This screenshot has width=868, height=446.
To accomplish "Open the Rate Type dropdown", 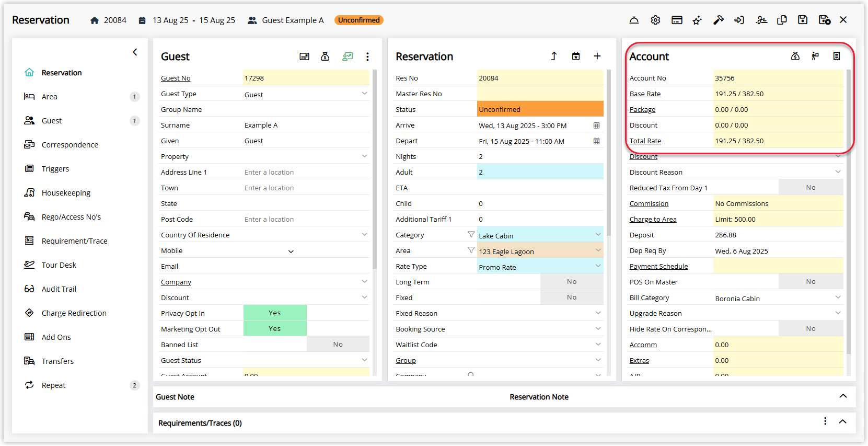I will (598, 266).
